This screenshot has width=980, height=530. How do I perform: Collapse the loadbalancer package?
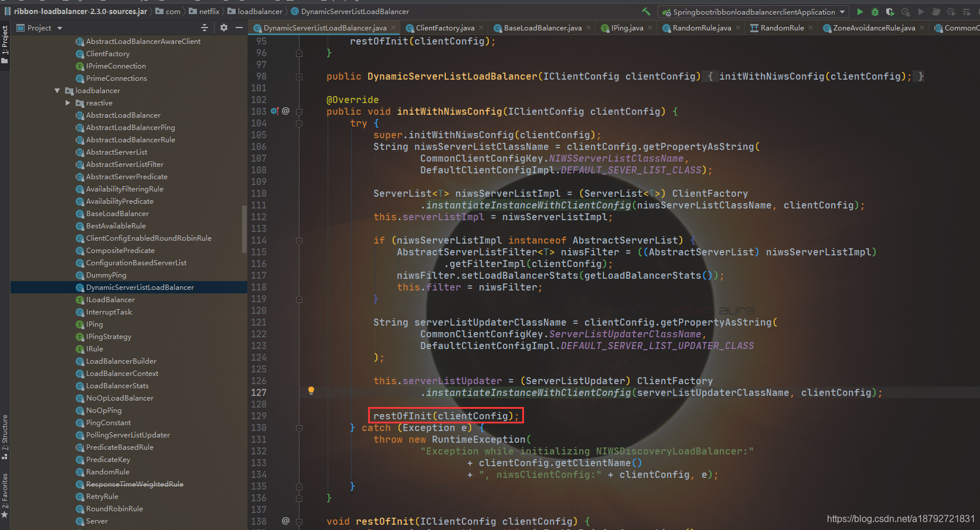(57, 91)
